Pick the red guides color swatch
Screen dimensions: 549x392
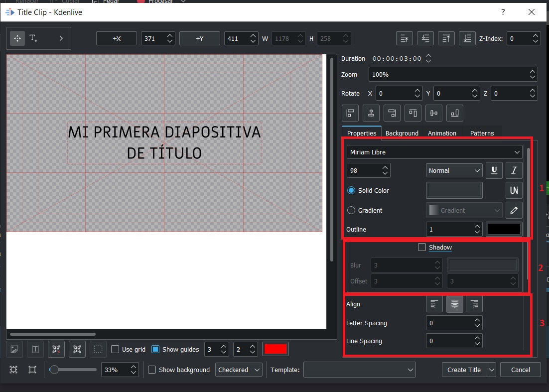[275, 349]
